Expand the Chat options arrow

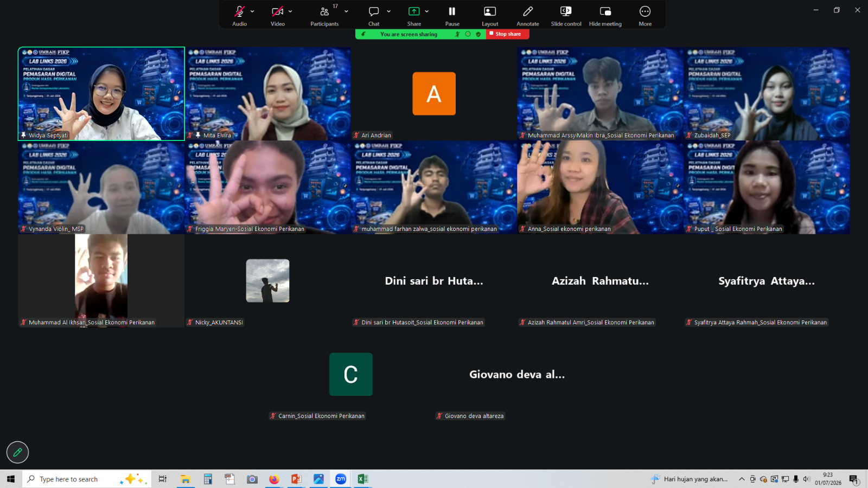coord(388,11)
